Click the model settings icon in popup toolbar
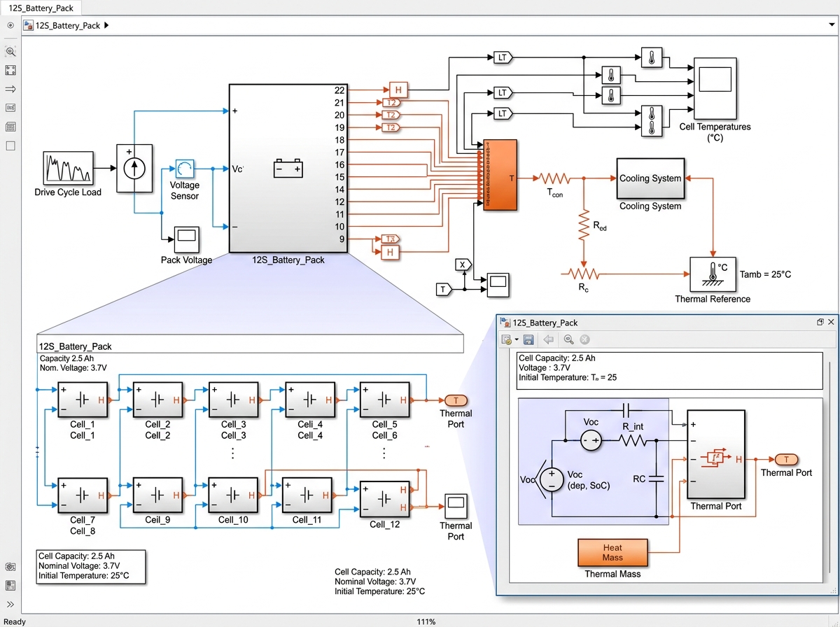Screen dimensions: 840x627 507,339
